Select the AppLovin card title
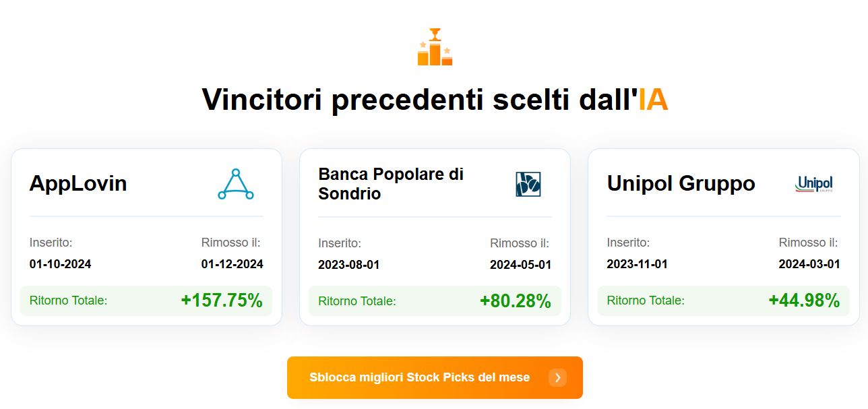 pos(78,183)
